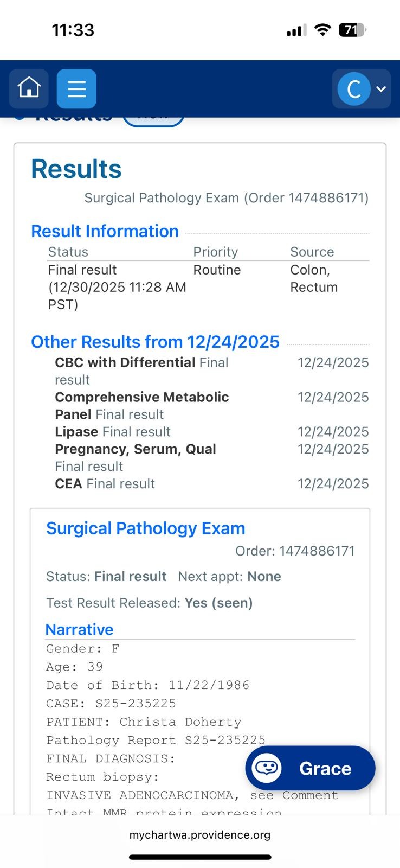
Task: Open the Grace chatbot icon
Action: click(x=267, y=768)
